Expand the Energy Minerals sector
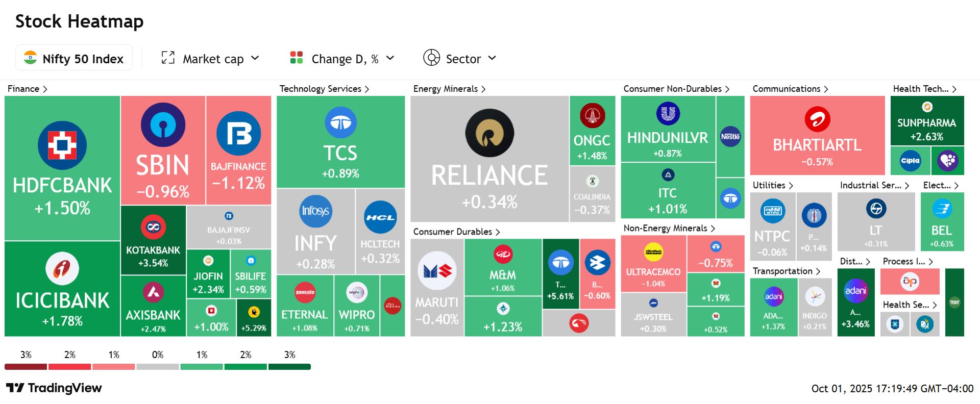 tap(449, 89)
